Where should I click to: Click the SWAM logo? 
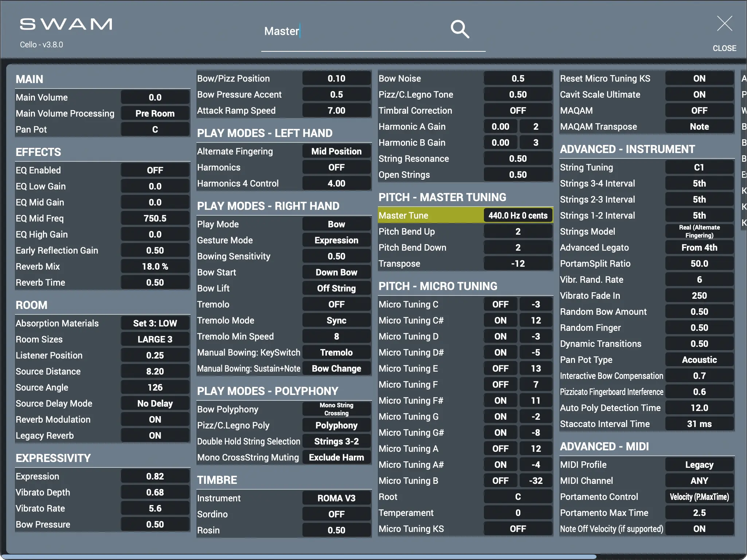point(66,24)
